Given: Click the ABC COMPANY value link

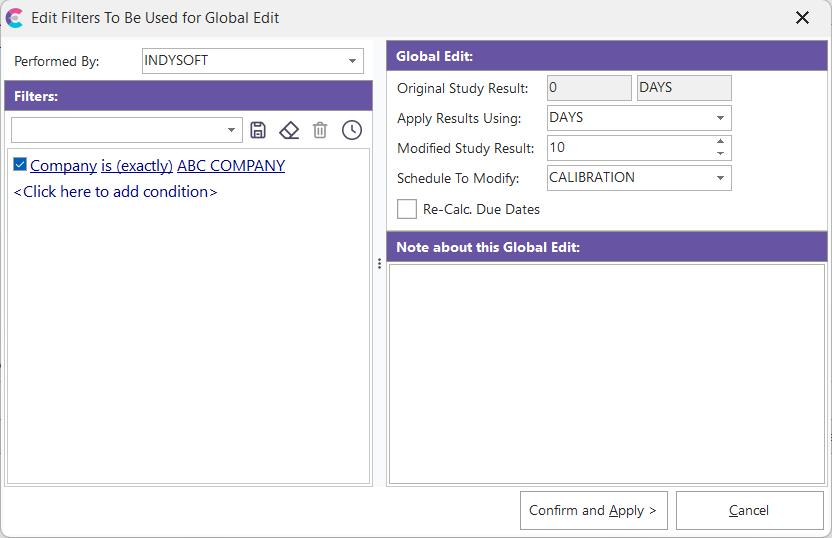Looking at the screenshot, I should point(231,166).
